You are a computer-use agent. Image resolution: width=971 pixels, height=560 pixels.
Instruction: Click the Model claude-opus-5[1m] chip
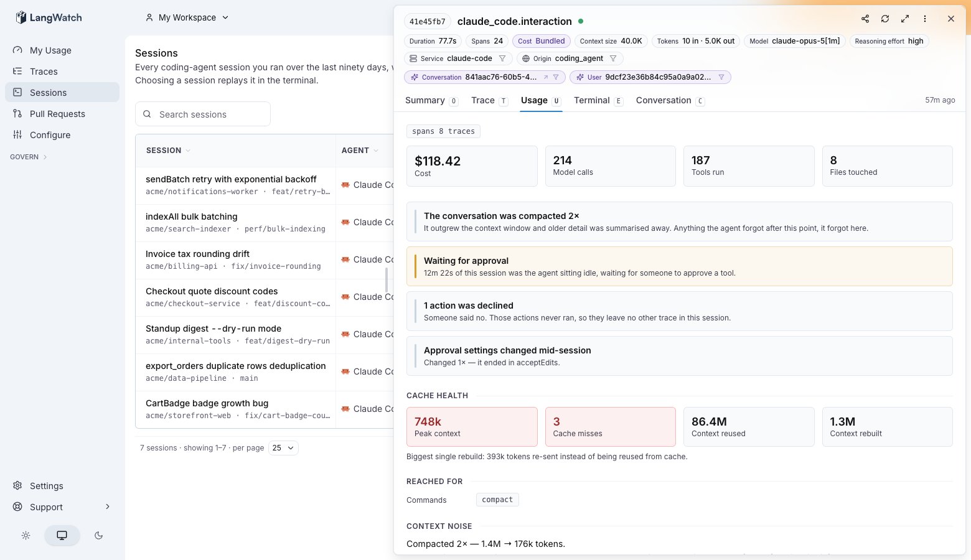coord(794,41)
